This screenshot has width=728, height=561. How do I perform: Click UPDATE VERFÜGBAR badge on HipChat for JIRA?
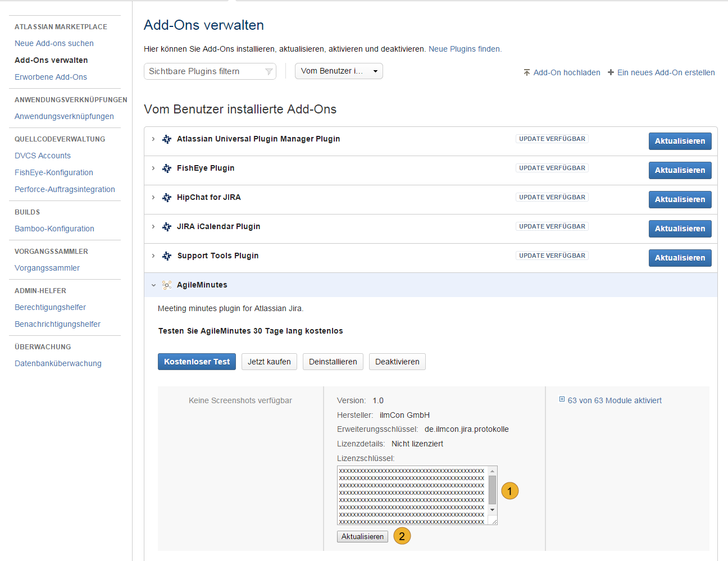pyautogui.click(x=552, y=197)
